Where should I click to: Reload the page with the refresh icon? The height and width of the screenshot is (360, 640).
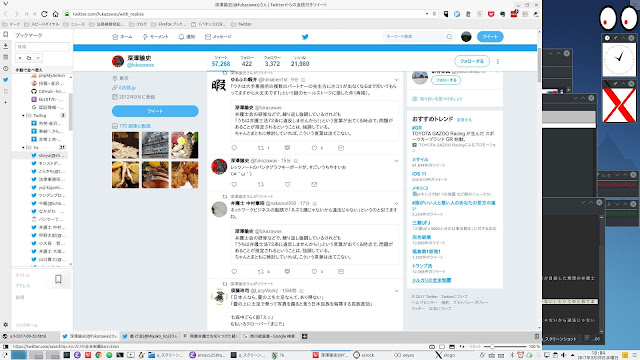point(44,14)
